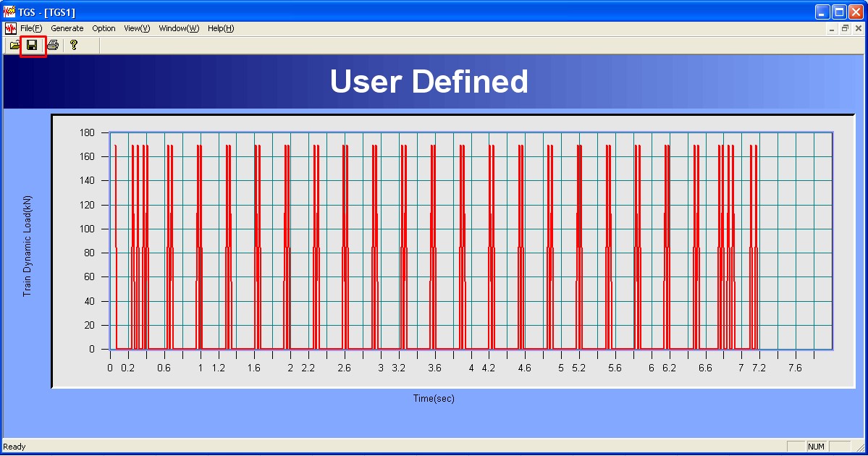Image resolution: width=868 pixels, height=456 pixels.
Task: Maximize the main TGS application window
Action: point(838,12)
